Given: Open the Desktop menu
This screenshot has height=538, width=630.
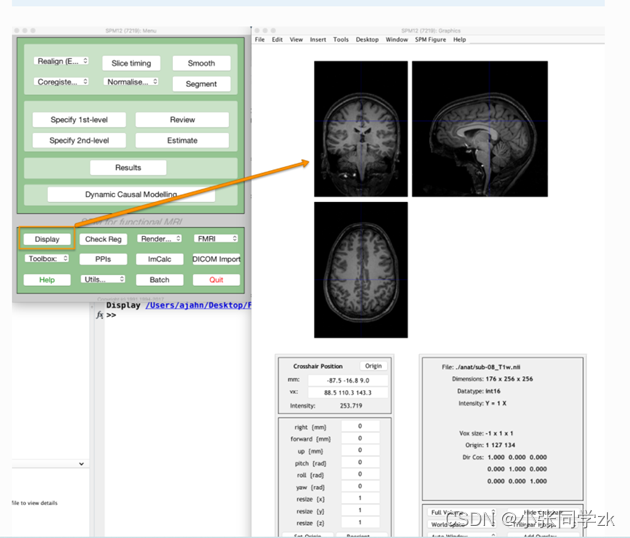Looking at the screenshot, I should point(367,39).
